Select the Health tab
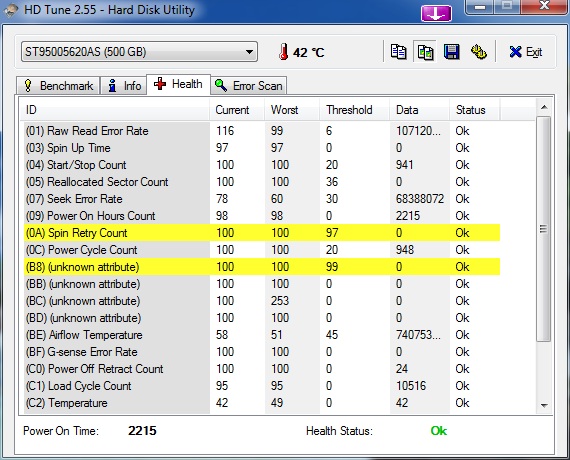Screen dimensions: 570x460 [x=178, y=84]
